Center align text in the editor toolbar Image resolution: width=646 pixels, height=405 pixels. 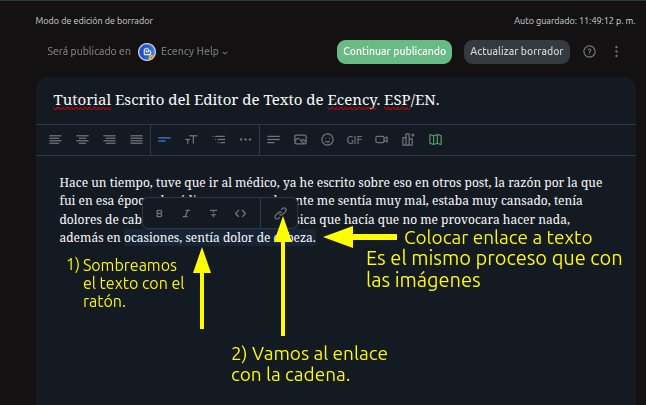[x=82, y=140]
